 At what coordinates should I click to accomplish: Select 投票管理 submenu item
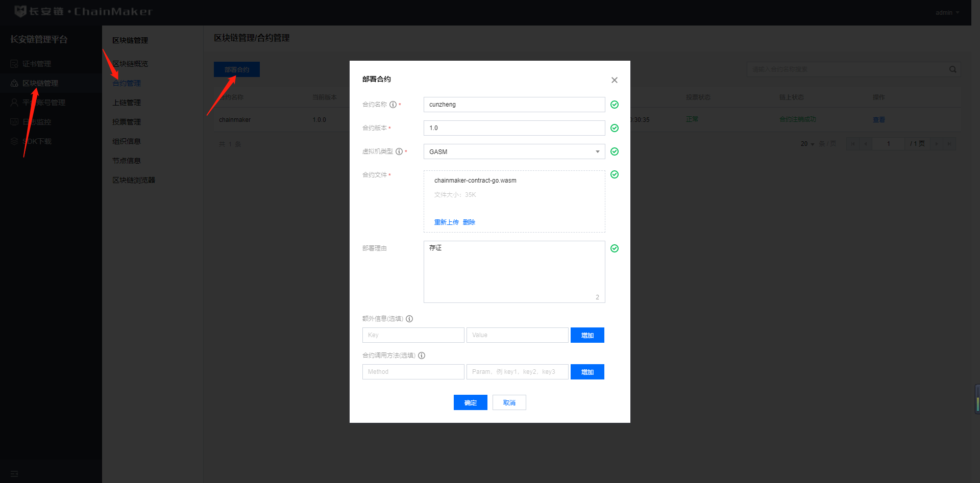coord(127,122)
